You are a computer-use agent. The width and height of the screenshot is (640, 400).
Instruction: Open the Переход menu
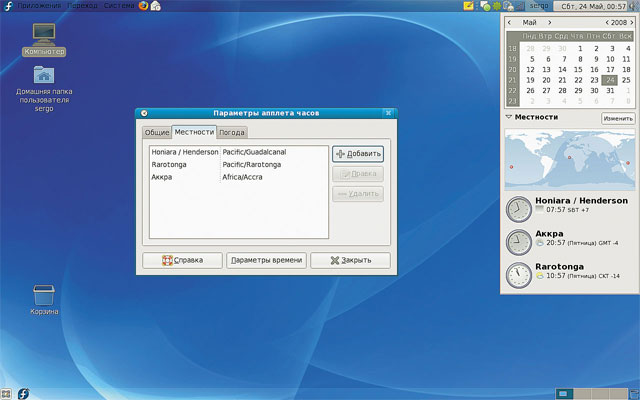pyautogui.click(x=82, y=6)
